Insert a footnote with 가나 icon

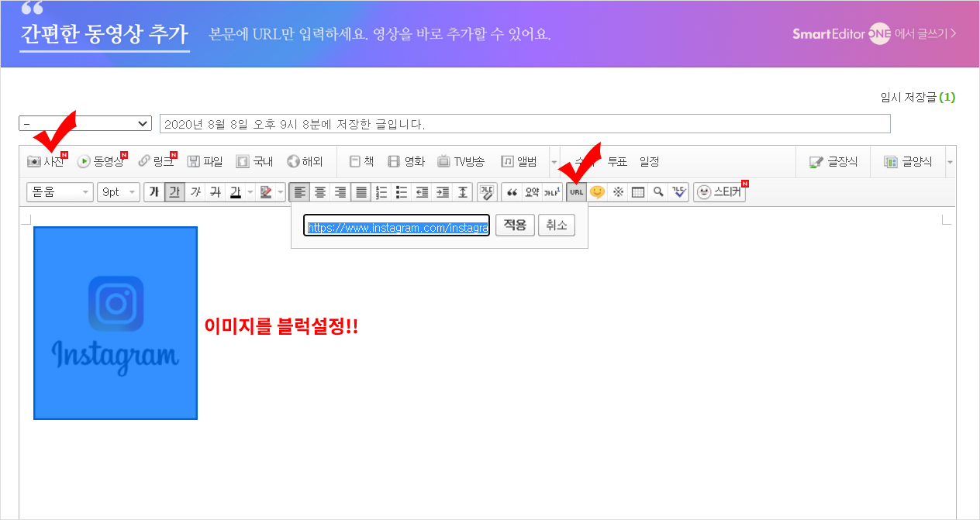(x=552, y=192)
